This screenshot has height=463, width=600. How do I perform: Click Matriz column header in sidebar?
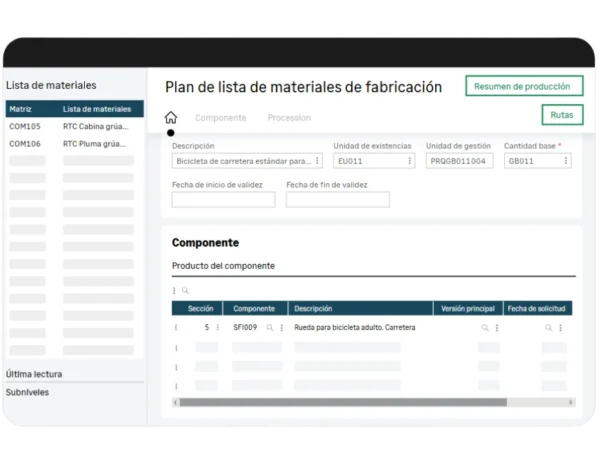pyautogui.click(x=20, y=109)
